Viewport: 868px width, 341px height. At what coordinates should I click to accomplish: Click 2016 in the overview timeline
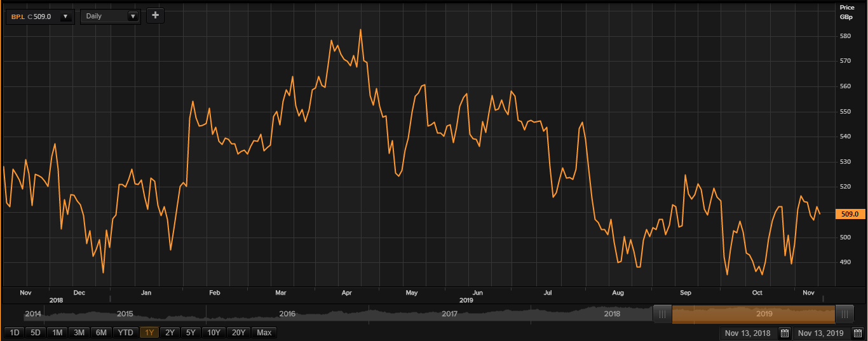(x=287, y=314)
